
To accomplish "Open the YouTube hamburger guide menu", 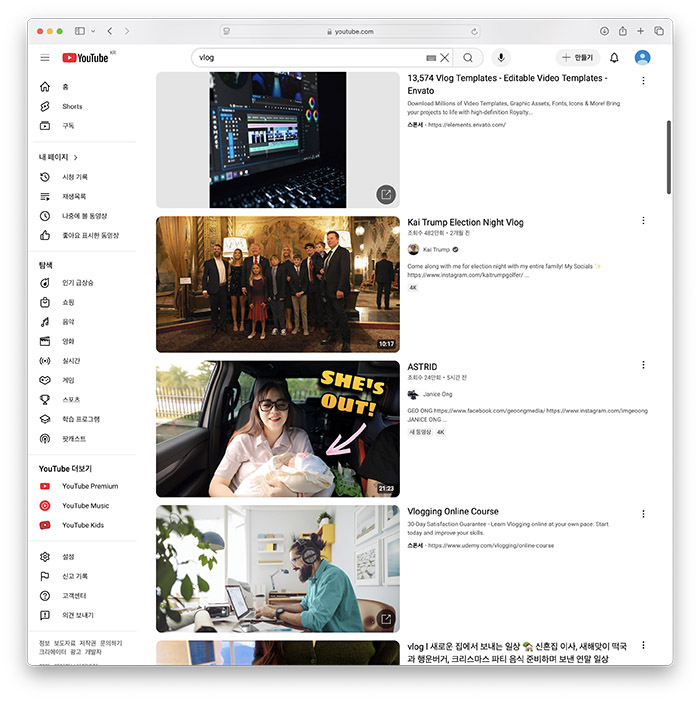I will click(45, 58).
